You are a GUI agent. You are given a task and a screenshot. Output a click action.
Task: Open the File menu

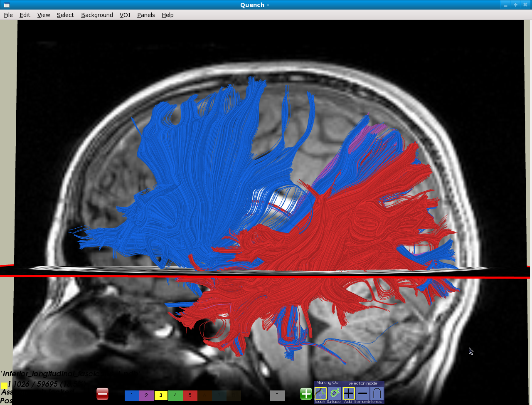point(8,15)
